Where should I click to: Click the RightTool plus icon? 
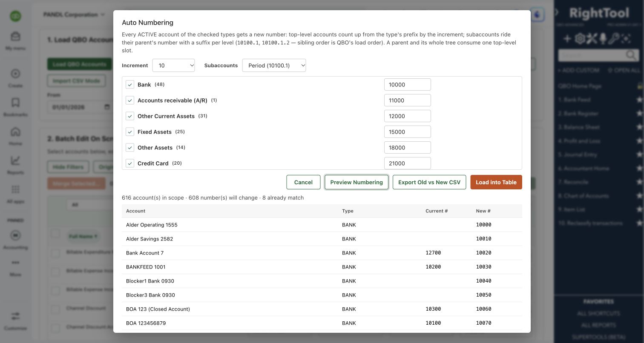[567, 39]
